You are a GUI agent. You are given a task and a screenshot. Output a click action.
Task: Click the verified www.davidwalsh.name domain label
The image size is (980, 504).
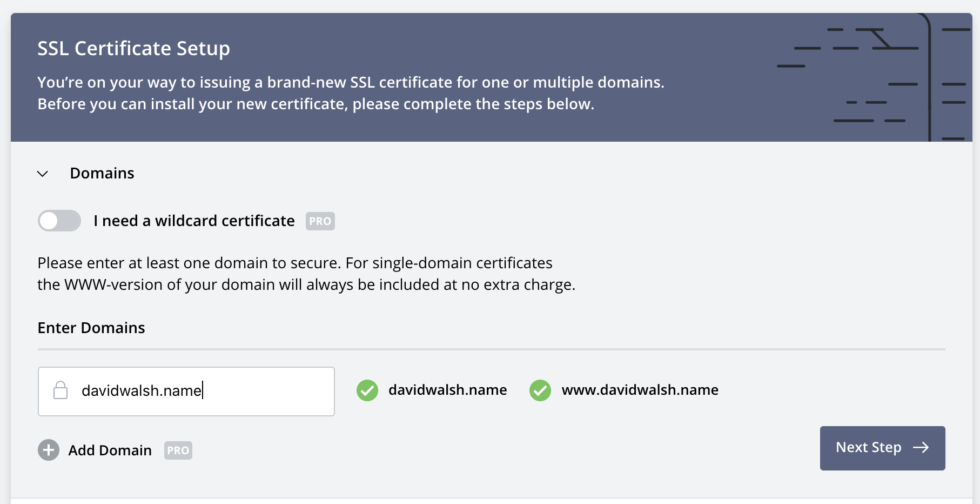pos(640,390)
